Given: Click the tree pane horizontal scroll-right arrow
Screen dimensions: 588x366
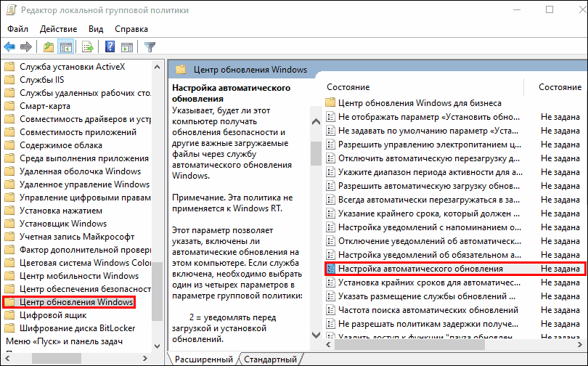Looking at the screenshot, I should pos(145,359).
